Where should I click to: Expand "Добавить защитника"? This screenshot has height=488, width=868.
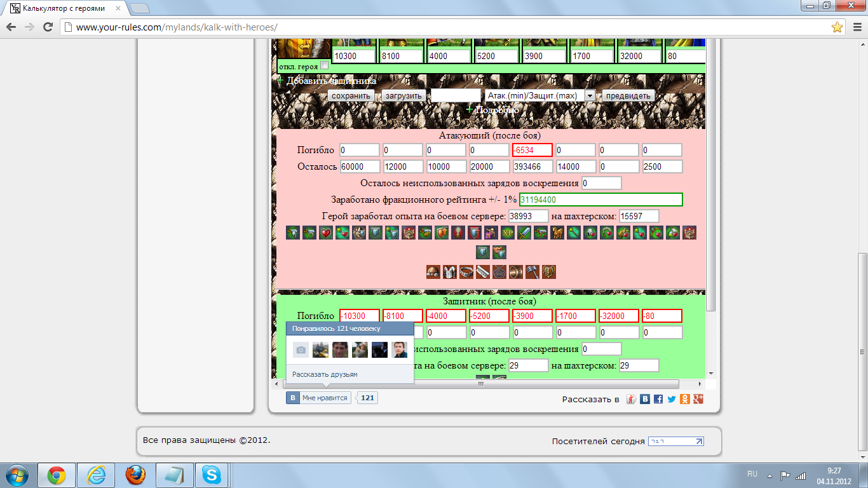pos(327,81)
